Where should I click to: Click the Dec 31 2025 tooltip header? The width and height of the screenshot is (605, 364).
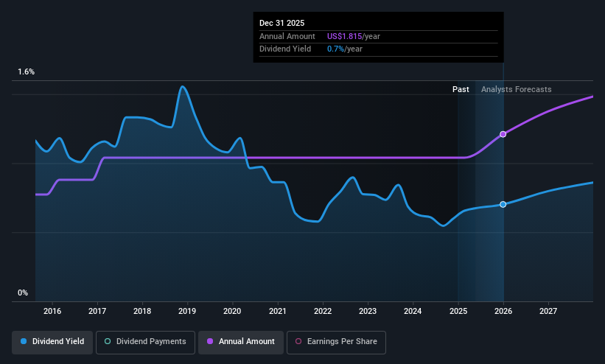[x=281, y=23]
